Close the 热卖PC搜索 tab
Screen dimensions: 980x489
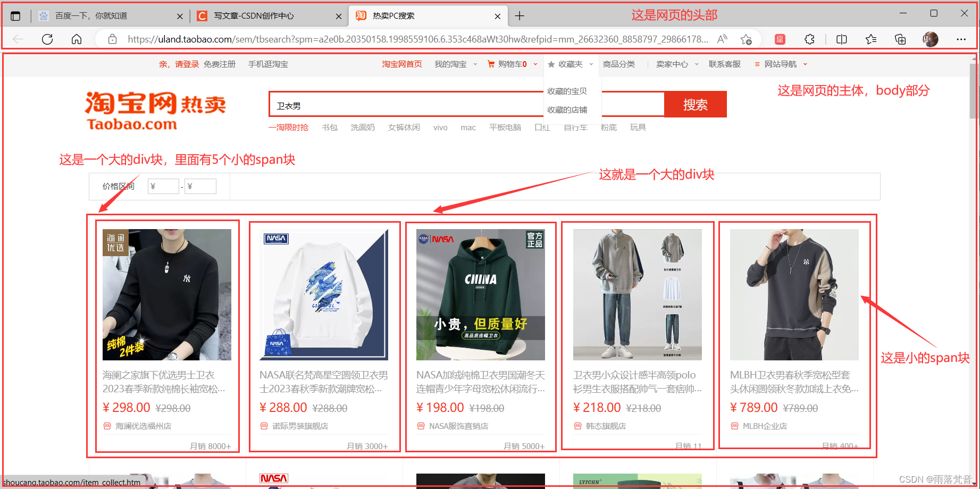click(x=498, y=16)
